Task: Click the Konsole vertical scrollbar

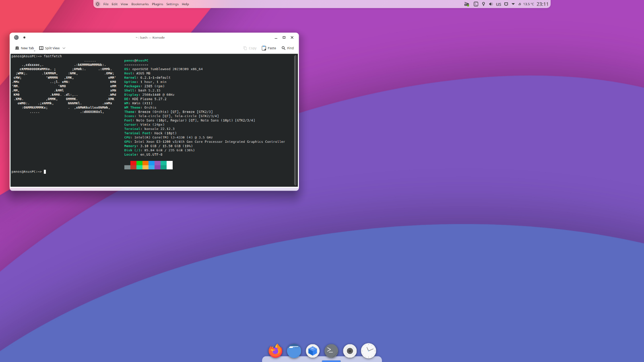Action: (x=295, y=120)
